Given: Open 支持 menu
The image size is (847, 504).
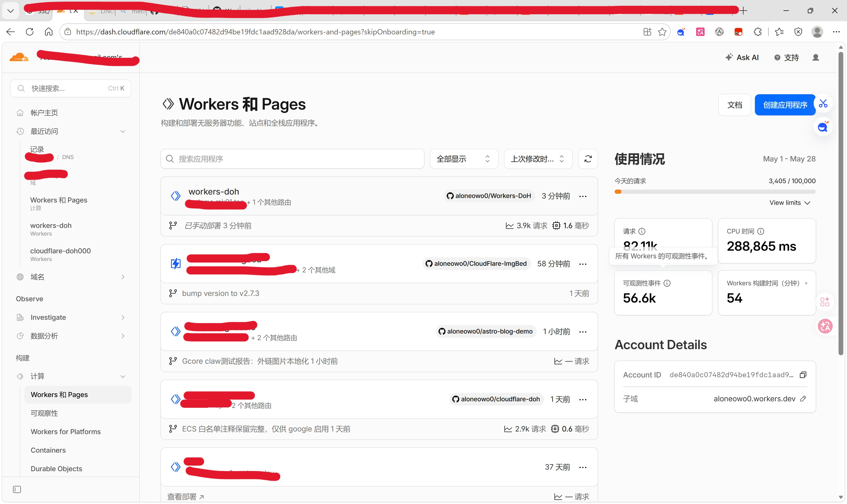Looking at the screenshot, I should (787, 57).
